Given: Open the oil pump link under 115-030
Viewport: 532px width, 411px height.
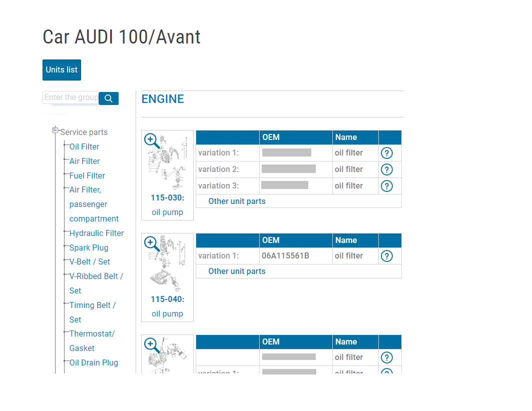Looking at the screenshot, I should pyautogui.click(x=167, y=212).
